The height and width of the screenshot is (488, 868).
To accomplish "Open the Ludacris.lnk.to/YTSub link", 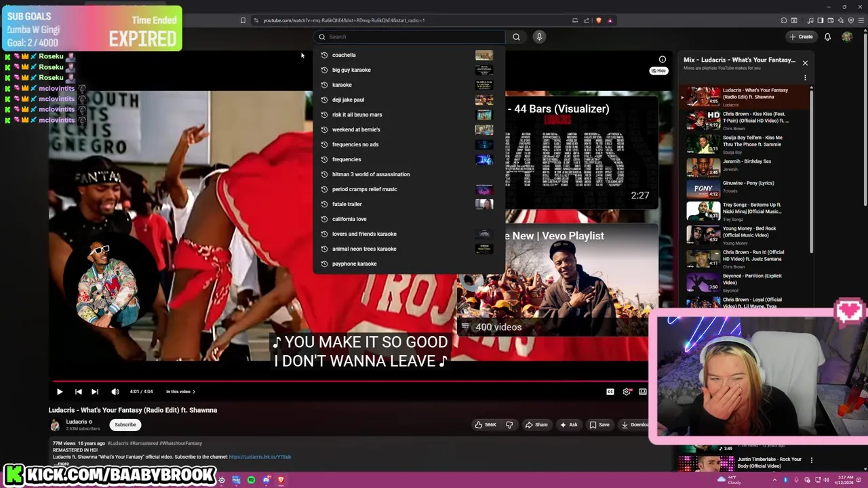I will (x=260, y=457).
